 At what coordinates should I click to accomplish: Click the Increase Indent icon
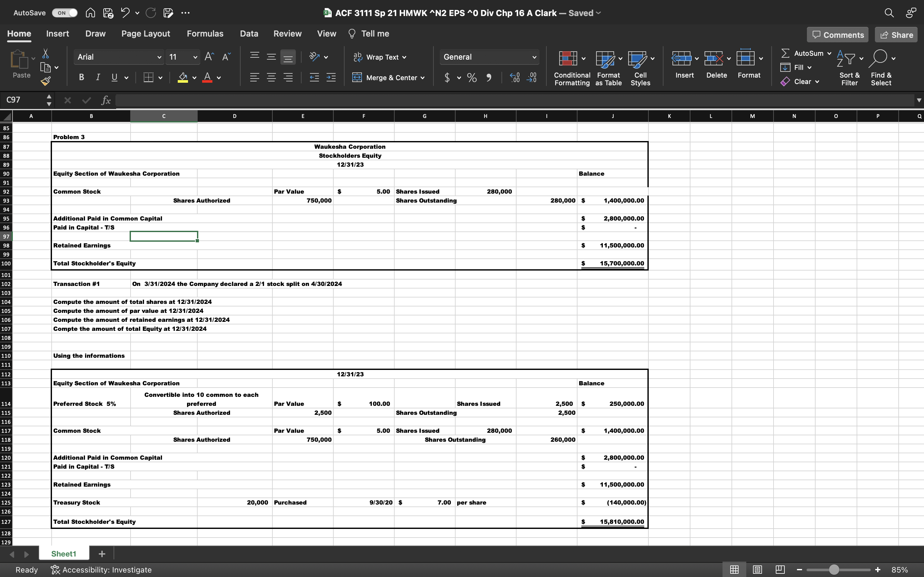331,78
